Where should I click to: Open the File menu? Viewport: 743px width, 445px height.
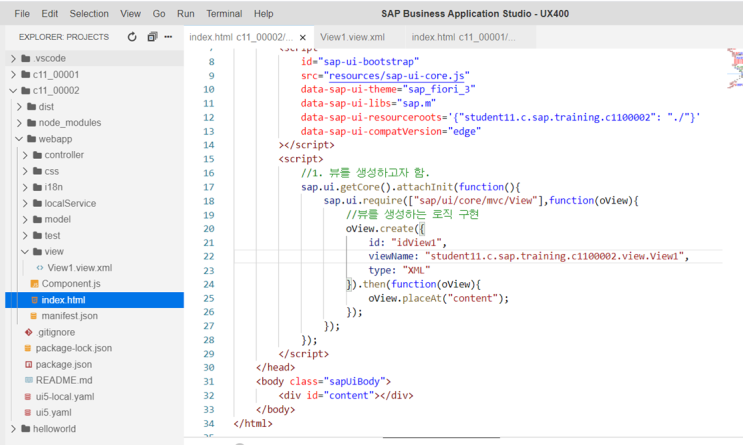pos(22,14)
